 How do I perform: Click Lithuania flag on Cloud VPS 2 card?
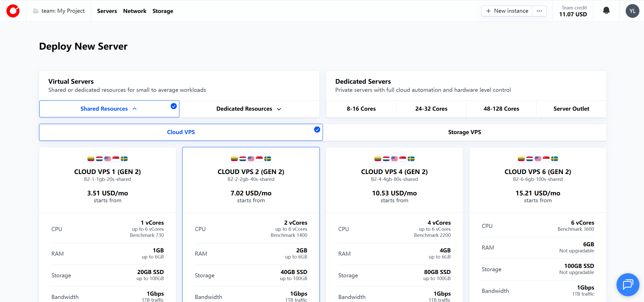pos(234,159)
